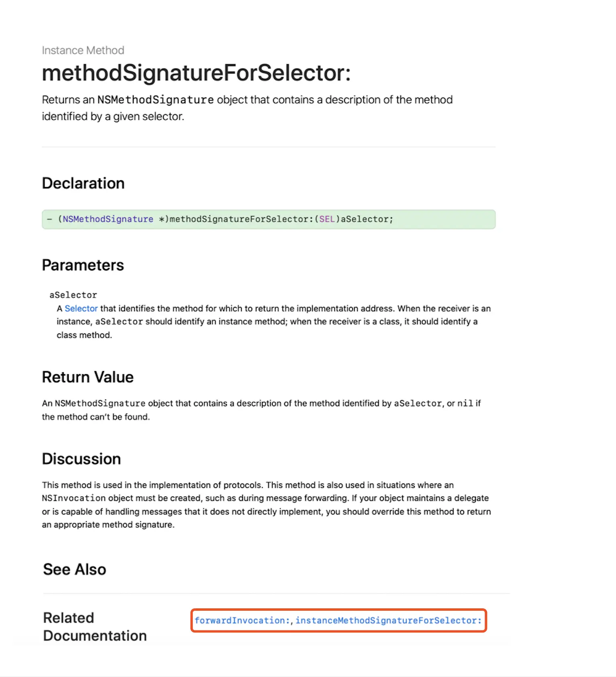Click the Discussion section heading
The height and width of the screenshot is (677, 616).
coord(81,459)
